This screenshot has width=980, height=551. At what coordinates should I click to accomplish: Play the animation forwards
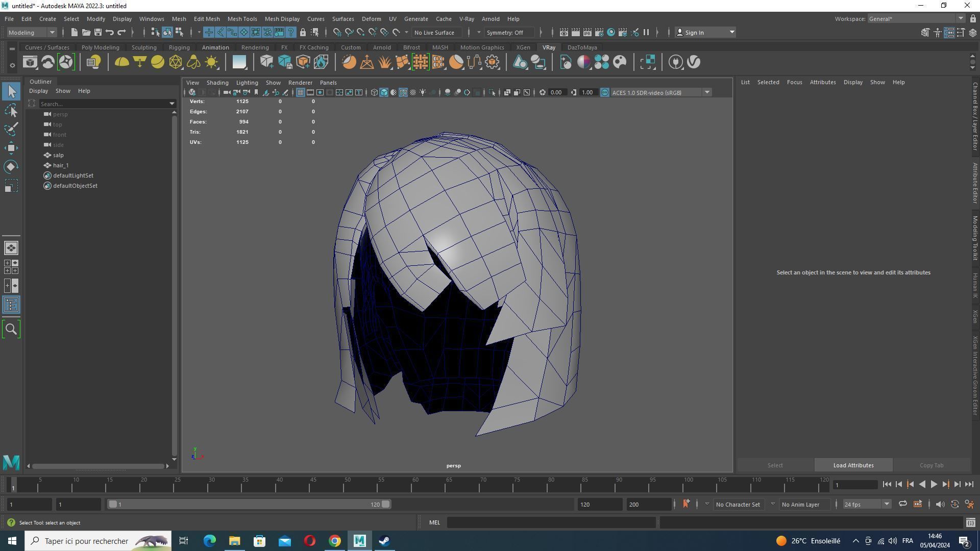click(x=934, y=485)
